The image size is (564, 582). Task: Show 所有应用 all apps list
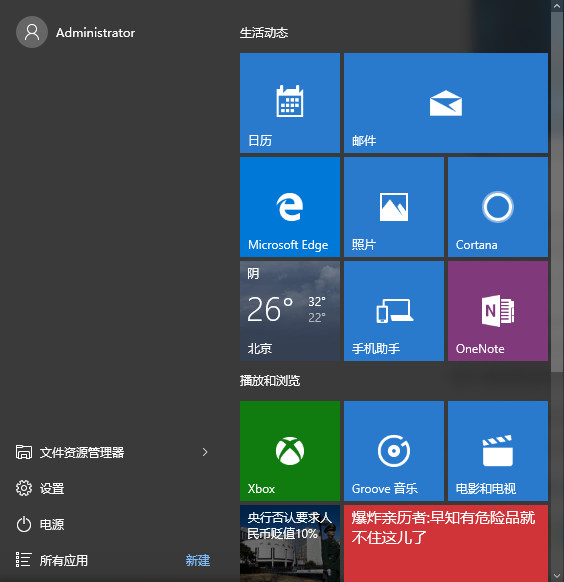pyautogui.click(x=64, y=560)
